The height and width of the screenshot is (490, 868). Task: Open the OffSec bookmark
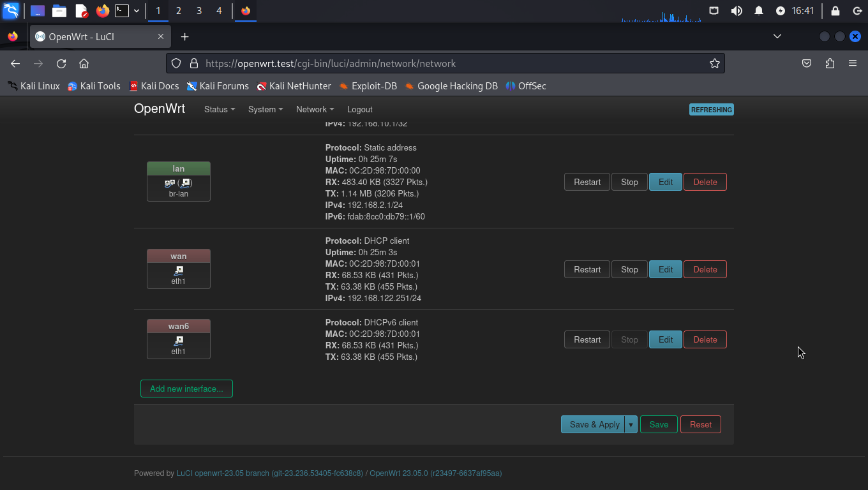pyautogui.click(x=526, y=85)
